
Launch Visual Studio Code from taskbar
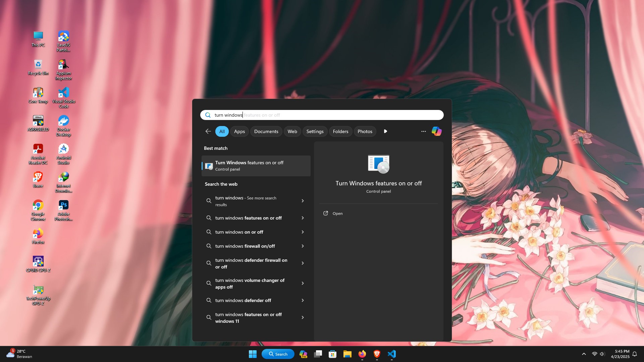tap(392, 354)
